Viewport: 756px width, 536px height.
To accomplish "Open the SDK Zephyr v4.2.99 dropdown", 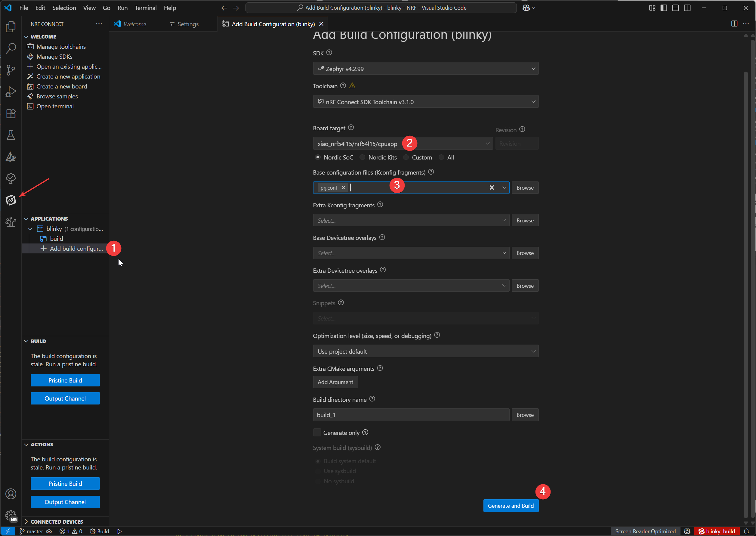I will click(426, 69).
